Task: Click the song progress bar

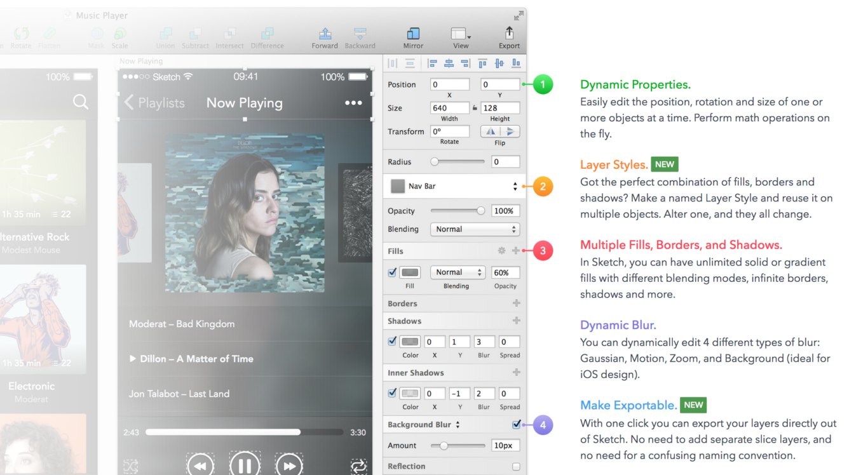Action: [245, 432]
